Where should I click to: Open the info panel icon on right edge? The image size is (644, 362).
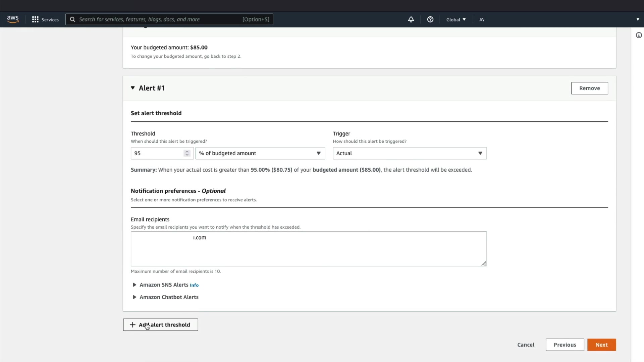point(639,35)
